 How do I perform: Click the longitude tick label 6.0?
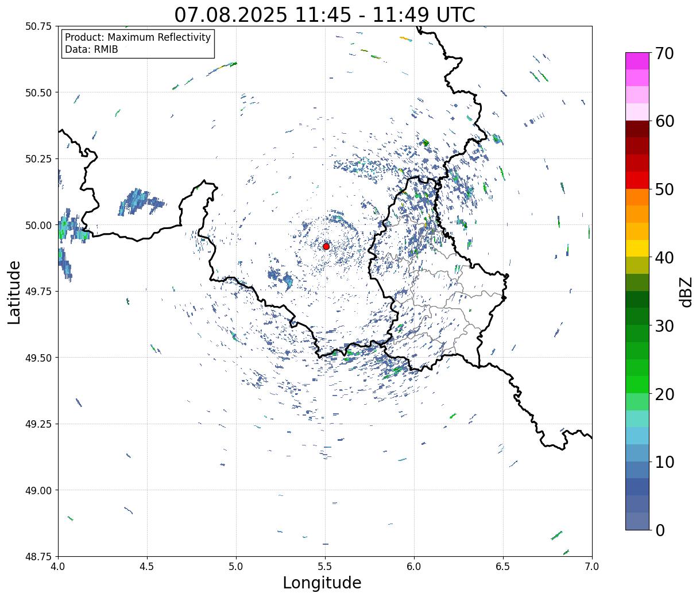[x=414, y=566]
